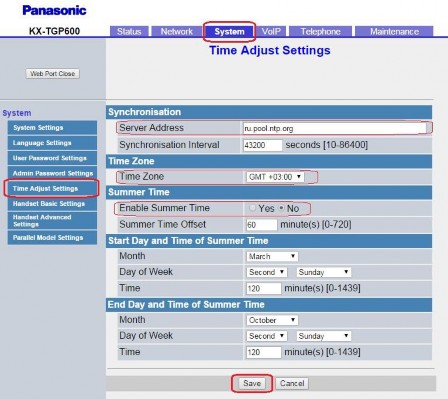This screenshot has height=399, width=448.
Task: Click the Synchronisation section header
Action: coord(269,112)
